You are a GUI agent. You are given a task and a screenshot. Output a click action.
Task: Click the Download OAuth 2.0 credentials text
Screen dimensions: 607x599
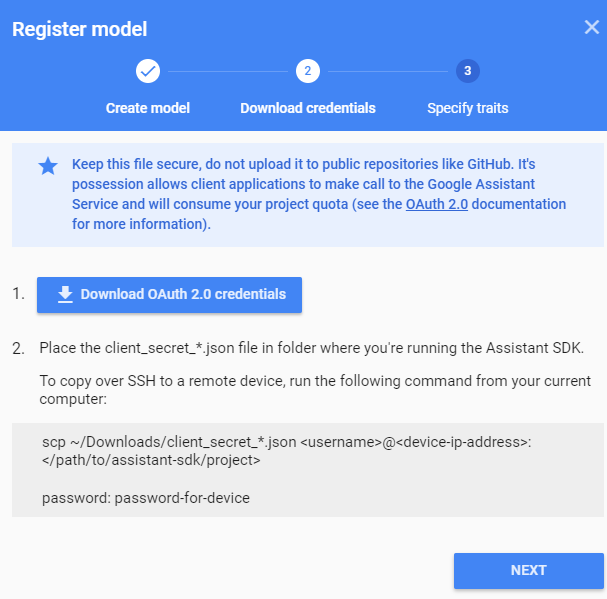click(183, 294)
